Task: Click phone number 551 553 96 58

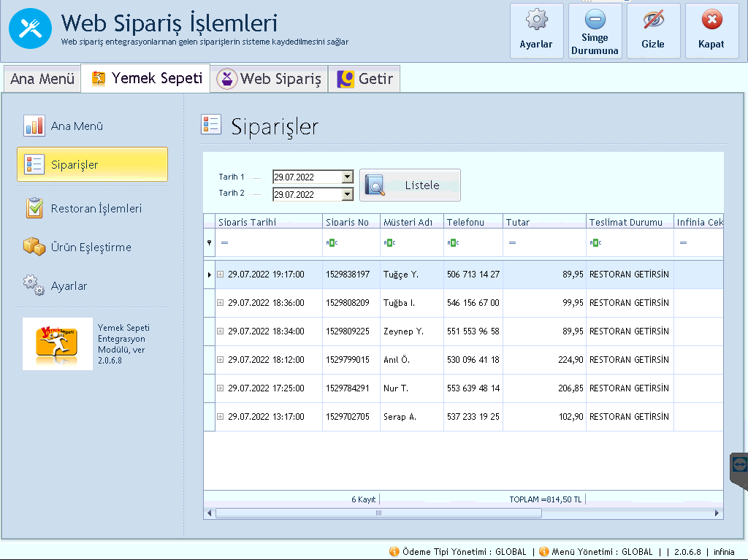Action: pos(473,331)
